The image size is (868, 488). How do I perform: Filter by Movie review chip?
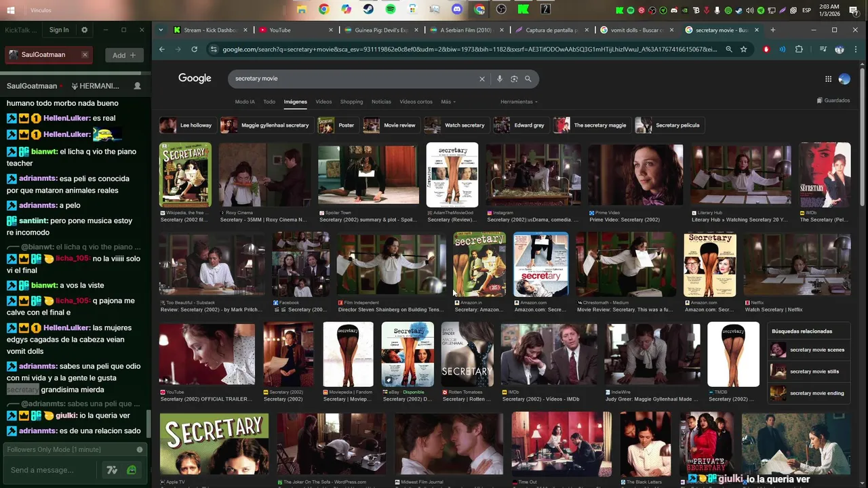tap(391, 125)
